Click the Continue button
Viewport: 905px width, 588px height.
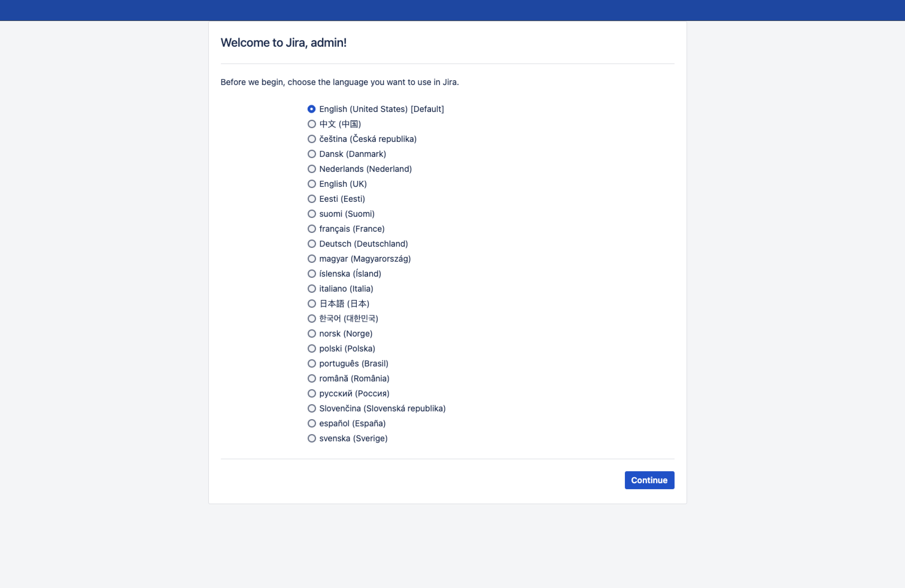pyautogui.click(x=649, y=480)
